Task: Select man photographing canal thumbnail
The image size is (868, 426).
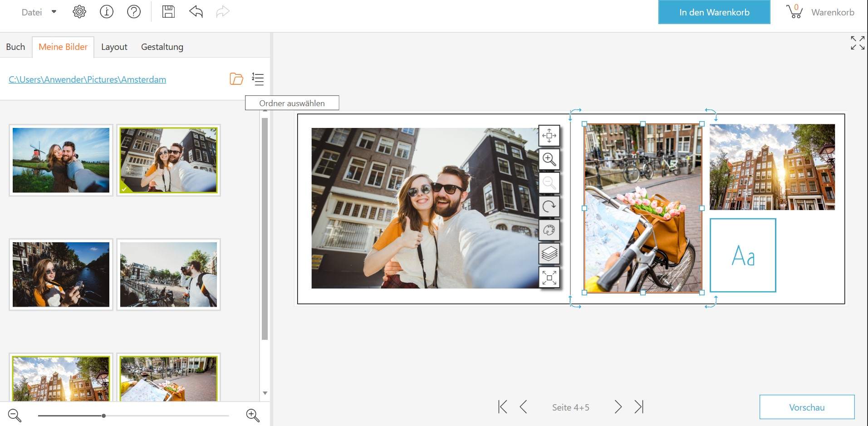Action: click(168, 274)
